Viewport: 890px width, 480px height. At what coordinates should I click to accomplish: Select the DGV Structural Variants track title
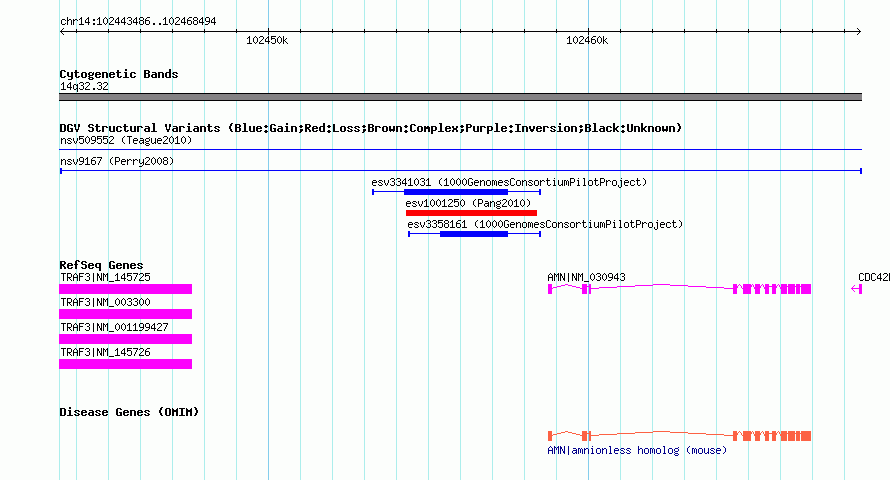pos(371,128)
